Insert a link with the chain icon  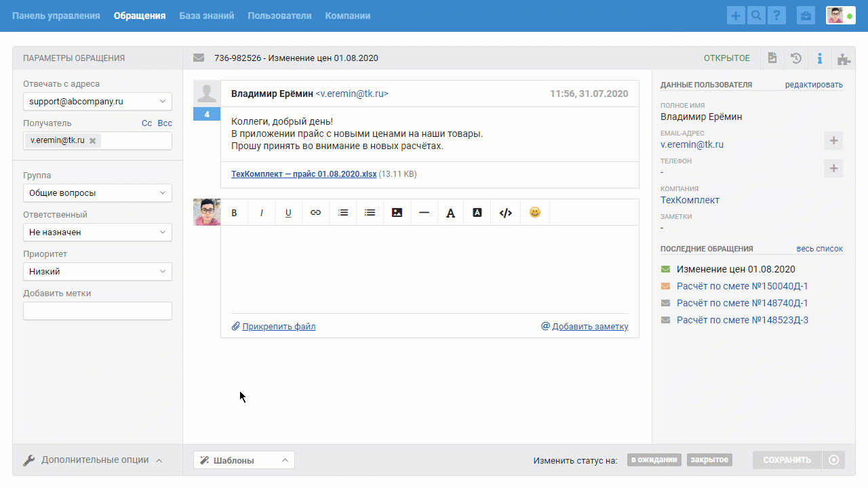tap(315, 212)
